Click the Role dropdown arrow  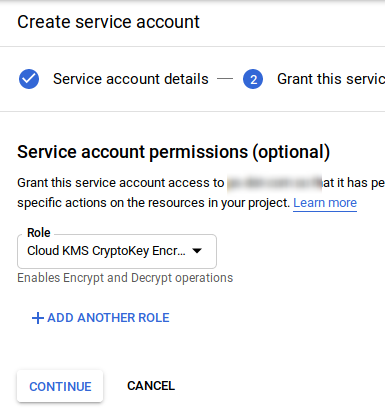(197, 251)
